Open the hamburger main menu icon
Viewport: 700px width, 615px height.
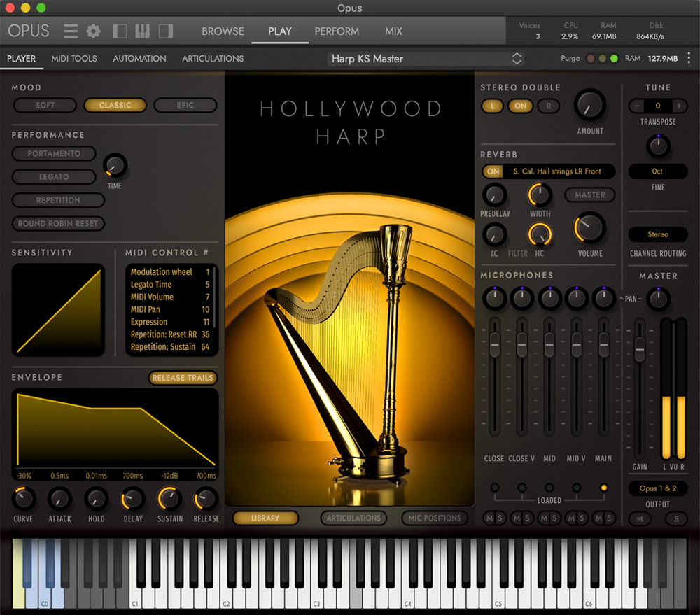tap(71, 31)
